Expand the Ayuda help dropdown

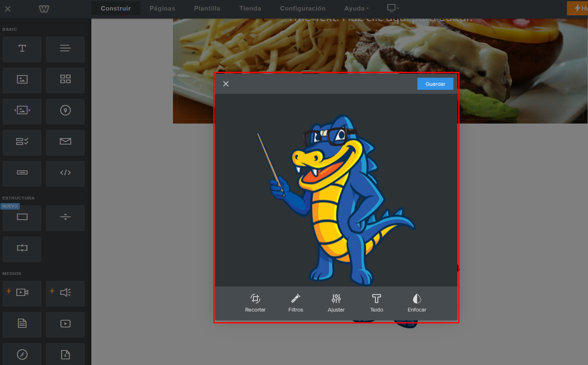pyautogui.click(x=356, y=8)
